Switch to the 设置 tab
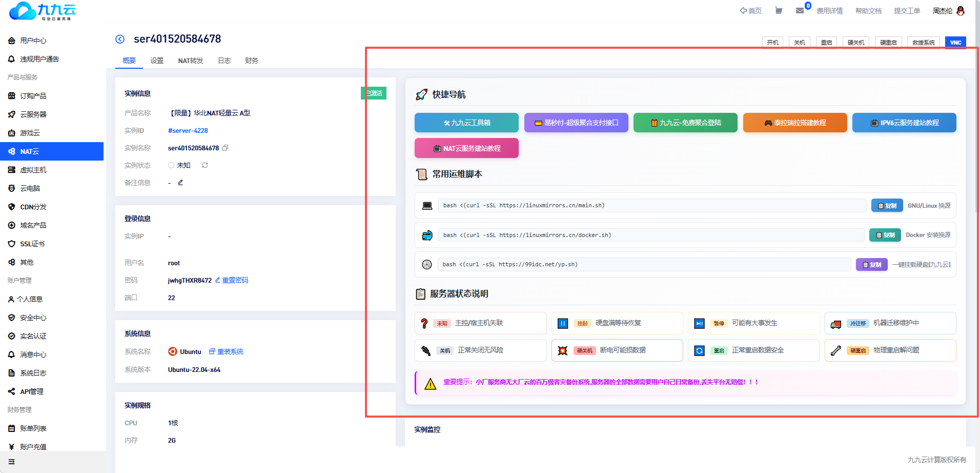This screenshot has width=980, height=473. coord(157,61)
